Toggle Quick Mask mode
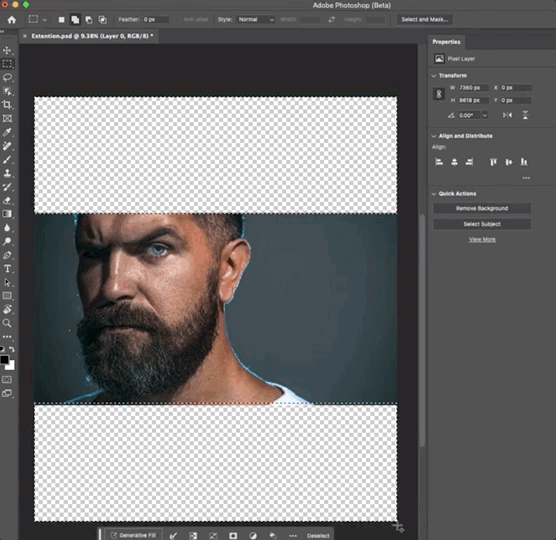 (7, 380)
